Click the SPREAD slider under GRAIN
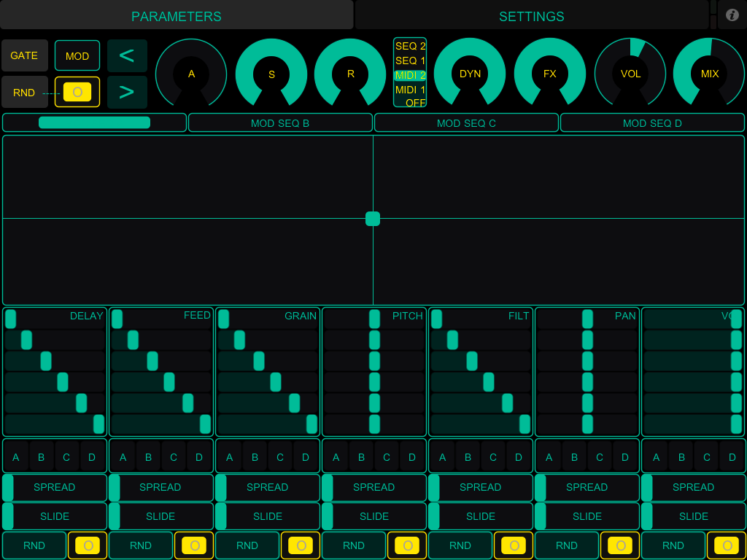 [x=268, y=488]
